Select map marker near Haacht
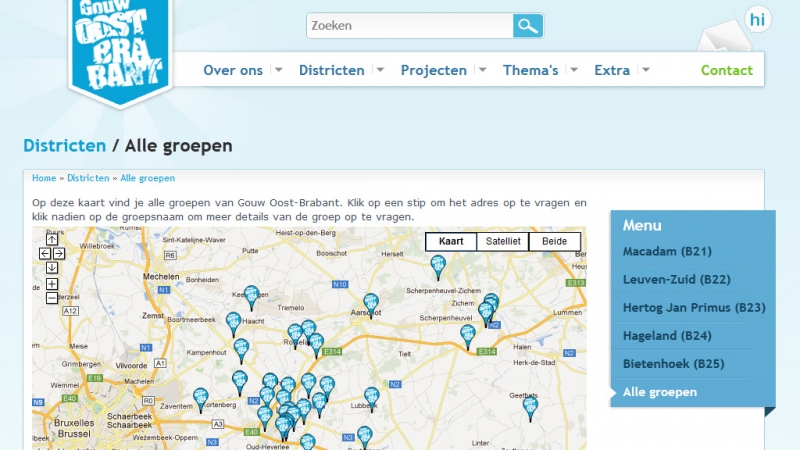 tap(233, 324)
